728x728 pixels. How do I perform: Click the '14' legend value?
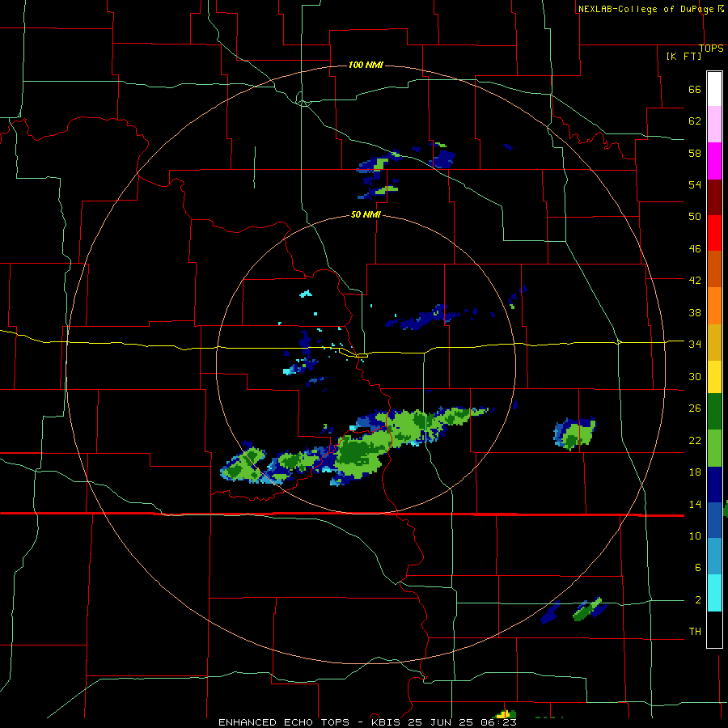(695, 504)
